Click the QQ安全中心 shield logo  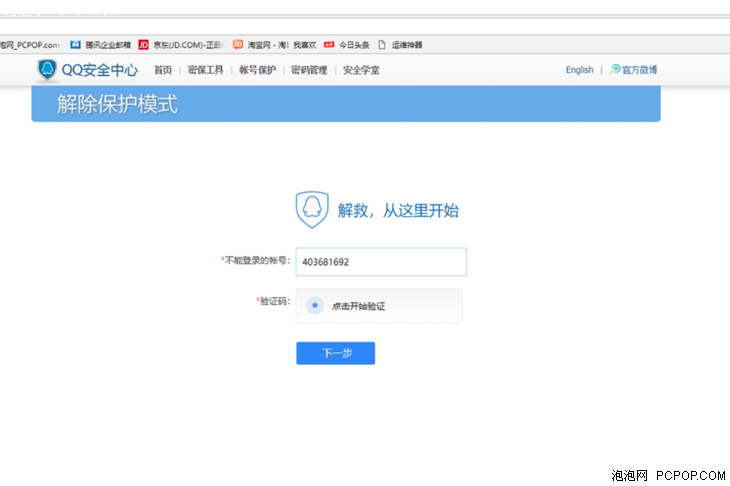pyautogui.click(x=47, y=70)
